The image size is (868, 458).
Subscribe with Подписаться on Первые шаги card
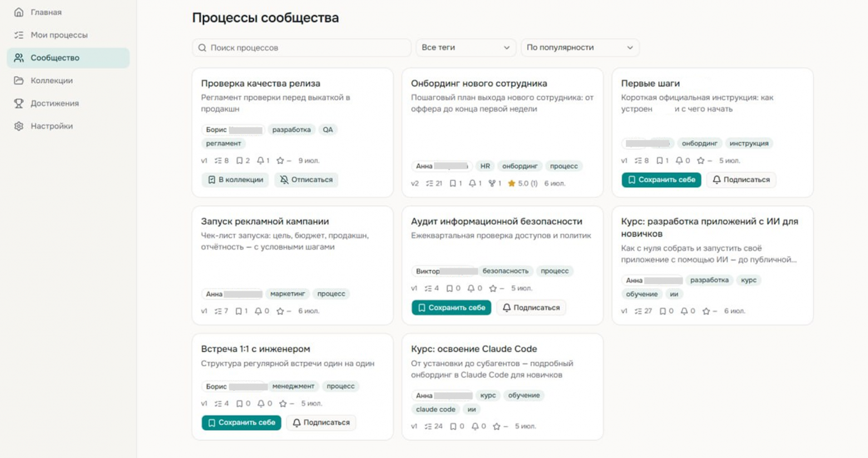741,180
